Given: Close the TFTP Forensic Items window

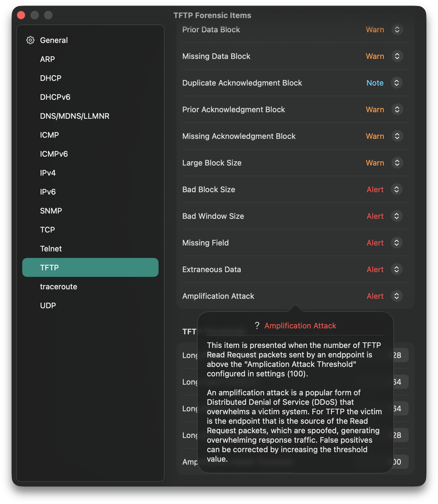Looking at the screenshot, I should [21, 15].
